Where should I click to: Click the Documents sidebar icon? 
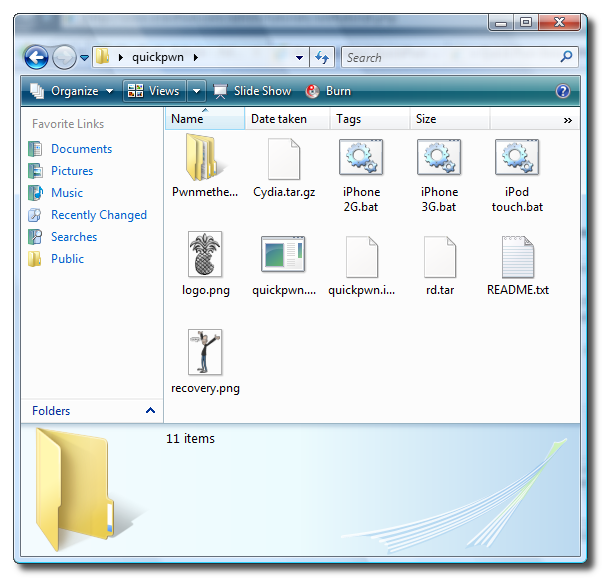(35, 149)
